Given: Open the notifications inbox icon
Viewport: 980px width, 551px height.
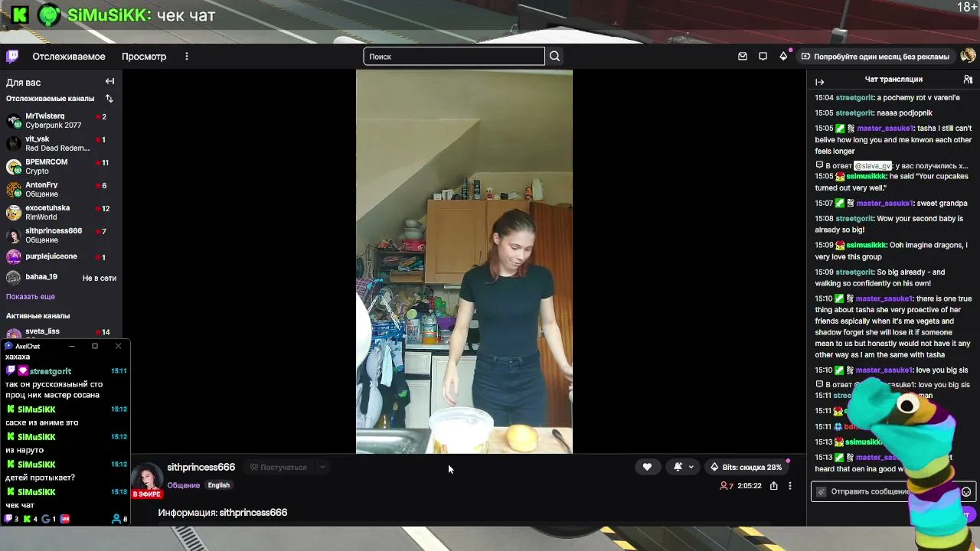Looking at the screenshot, I should pyautogui.click(x=742, y=57).
